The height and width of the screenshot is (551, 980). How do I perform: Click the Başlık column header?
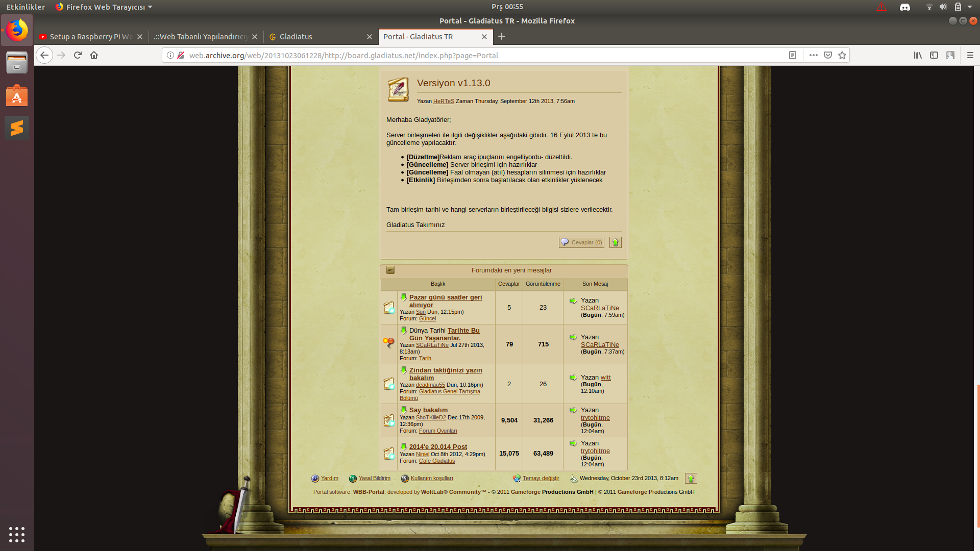(x=438, y=284)
